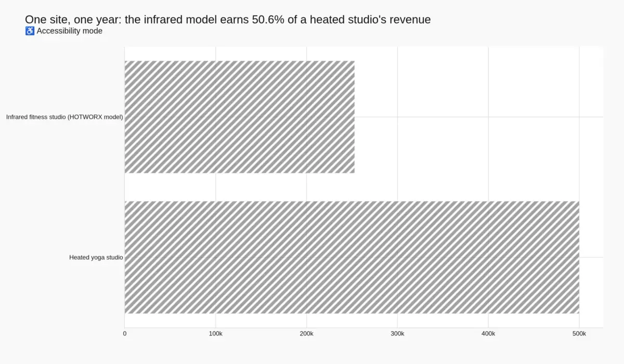Image resolution: width=624 pixels, height=364 pixels.
Task: Click the 'Heated yoga studio' axis label
Action: (96, 257)
